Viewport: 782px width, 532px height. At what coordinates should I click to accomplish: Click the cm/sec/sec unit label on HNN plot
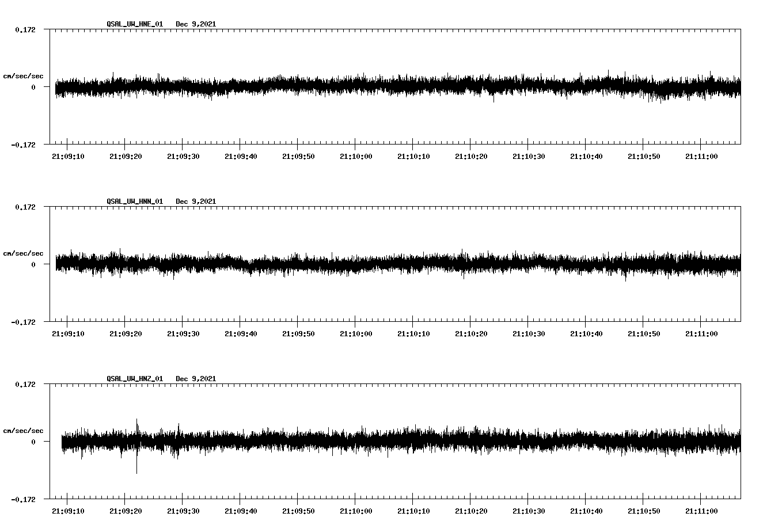[x=23, y=253]
